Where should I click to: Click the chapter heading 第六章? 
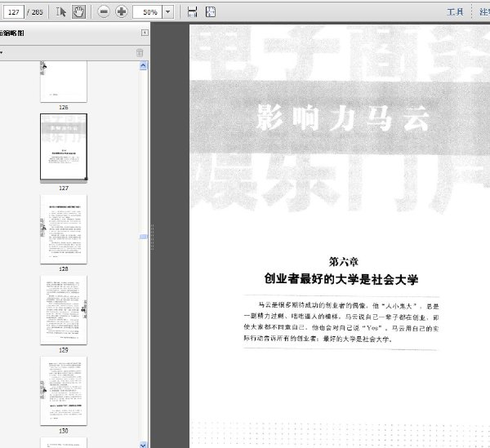pyautogui.click(x=343, y=262)
